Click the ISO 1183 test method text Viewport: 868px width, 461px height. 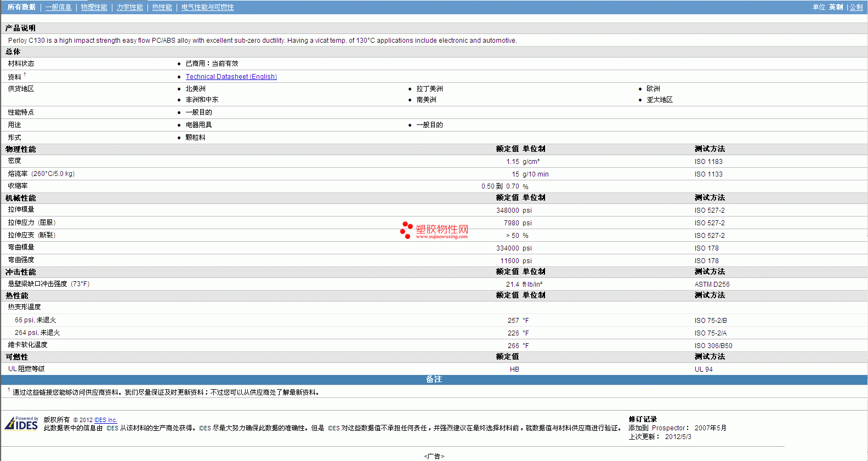pyautogui.click(x=708, y=162)
